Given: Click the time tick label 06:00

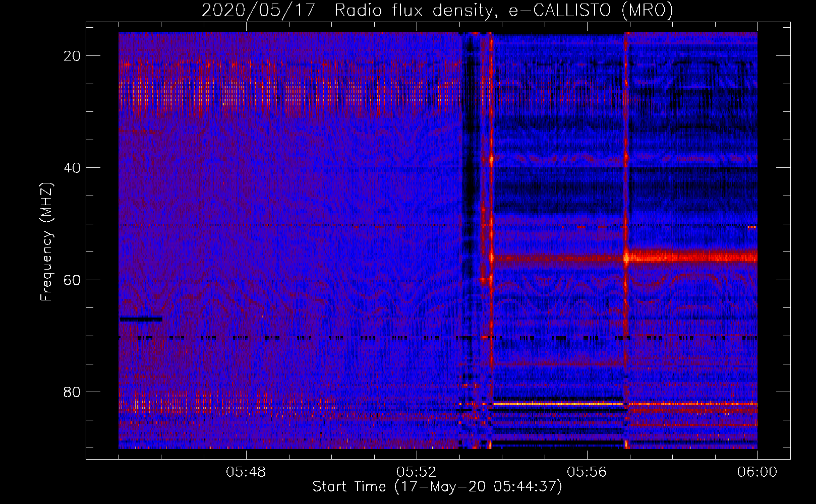Looking at the screenshot, I should (x=757, y=472).
